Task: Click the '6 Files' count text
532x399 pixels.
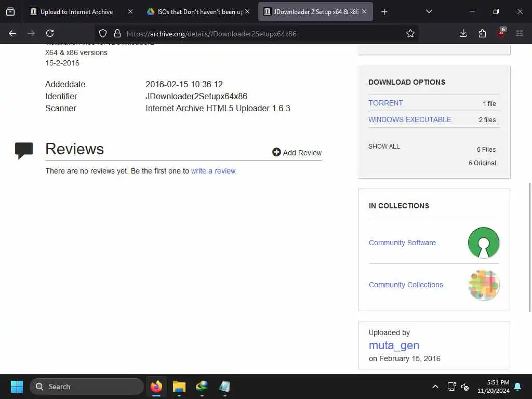Action: click(x=486, y=150)
